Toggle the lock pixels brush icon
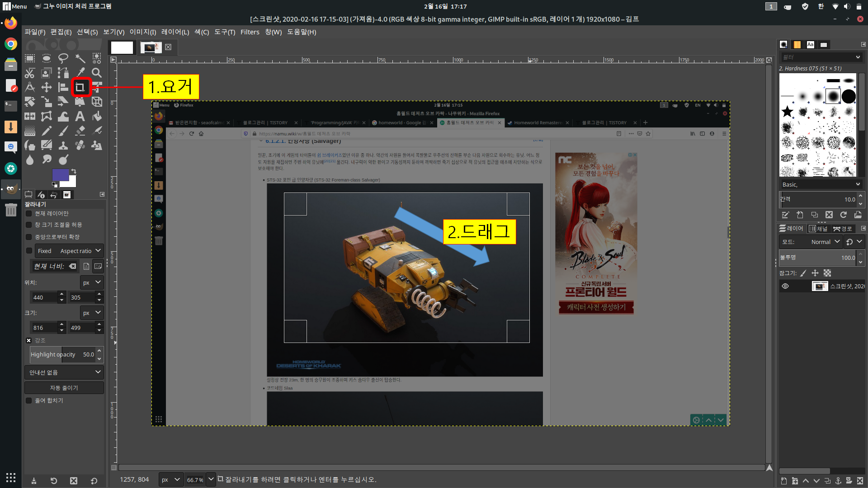Image resolution: width=868 pixels, height=488 pixels. coord(803,273)
